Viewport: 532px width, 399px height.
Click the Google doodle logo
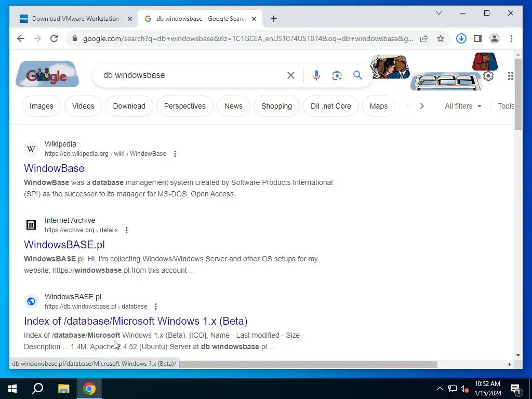(47, 74)
